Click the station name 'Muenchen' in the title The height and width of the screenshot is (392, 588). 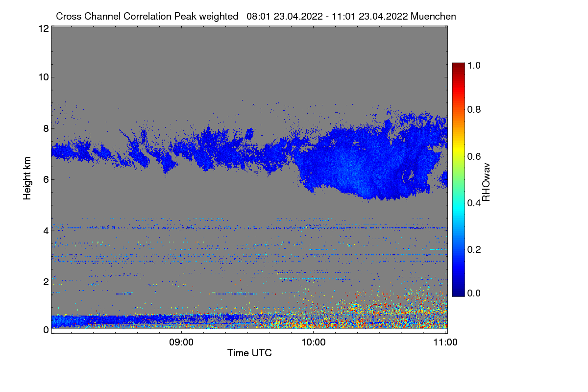[434, 16]
